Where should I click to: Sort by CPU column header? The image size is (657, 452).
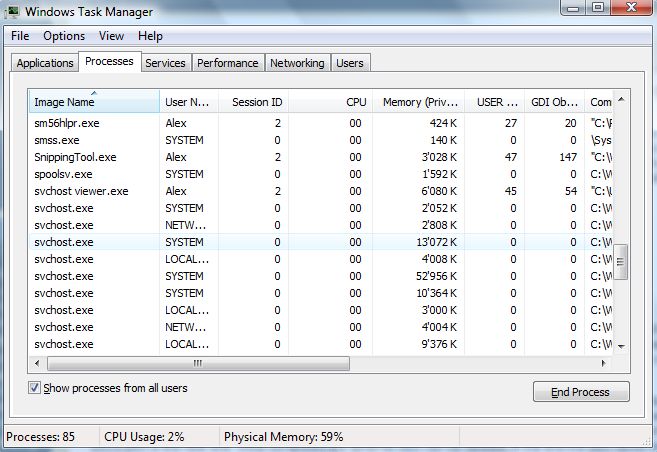tap(330, 102)
